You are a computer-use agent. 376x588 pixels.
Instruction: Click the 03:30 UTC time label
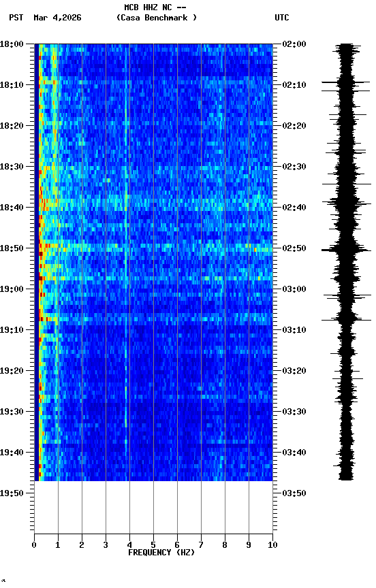pos(294,412)
